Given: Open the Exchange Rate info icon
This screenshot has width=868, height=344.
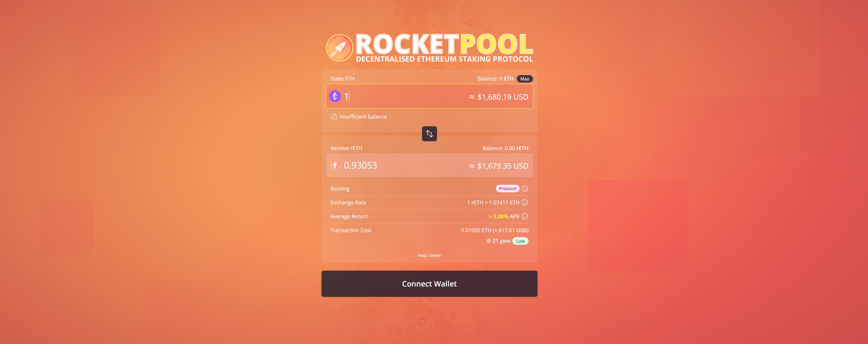Looking at the screenshot, I should click(525, 203).
